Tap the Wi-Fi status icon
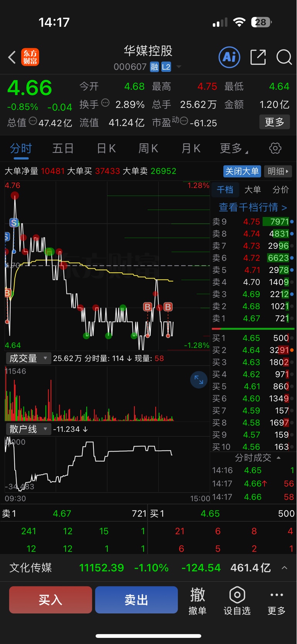Screen dimensions: 297x644 click(x=239, y=22)
